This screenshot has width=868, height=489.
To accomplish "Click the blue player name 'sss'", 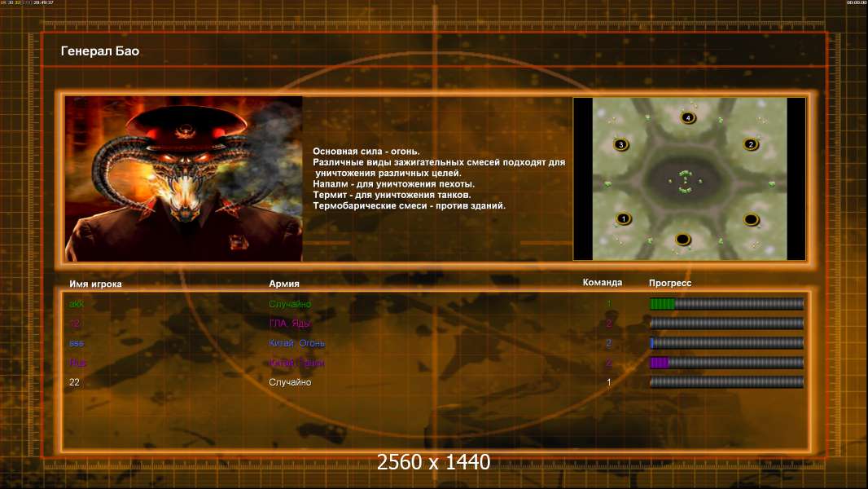I will coord(77,343).
